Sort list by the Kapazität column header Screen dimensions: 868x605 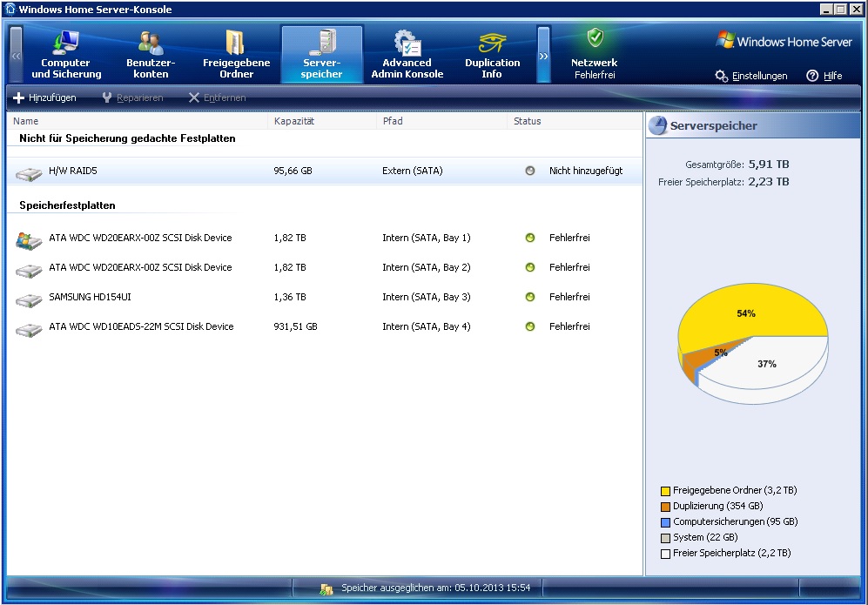[294, 121]
